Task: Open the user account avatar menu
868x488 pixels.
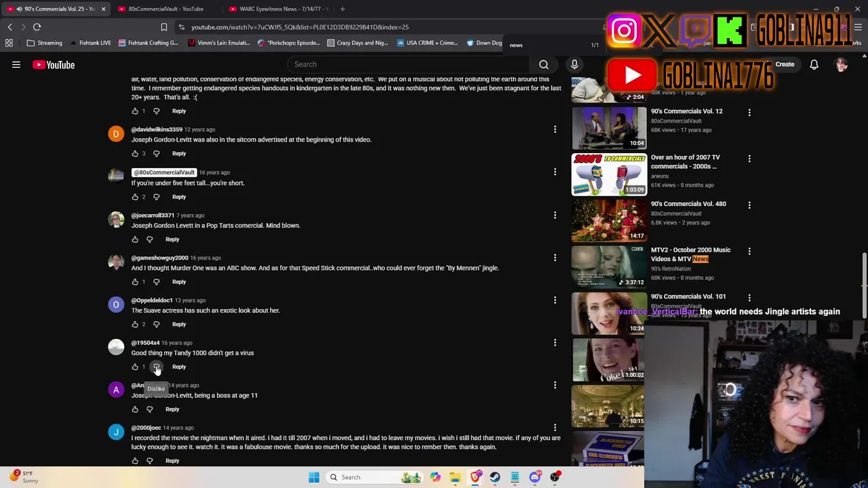Action: point(842,65)
